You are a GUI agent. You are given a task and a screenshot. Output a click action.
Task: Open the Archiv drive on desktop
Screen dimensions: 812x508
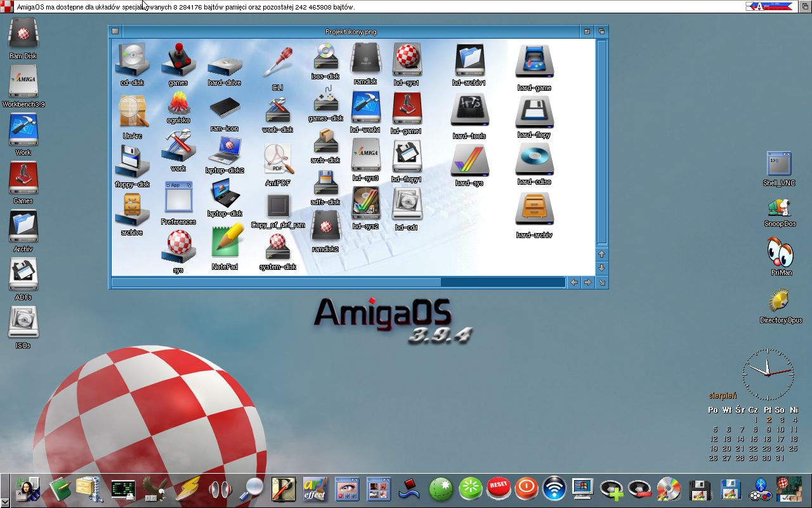(23, 227)
